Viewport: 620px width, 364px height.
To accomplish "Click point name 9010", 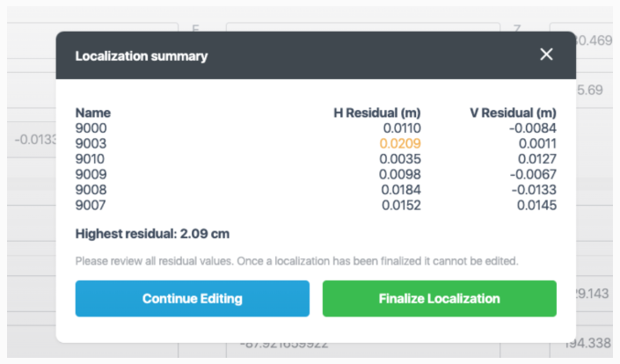I will (x=91, y=159).
